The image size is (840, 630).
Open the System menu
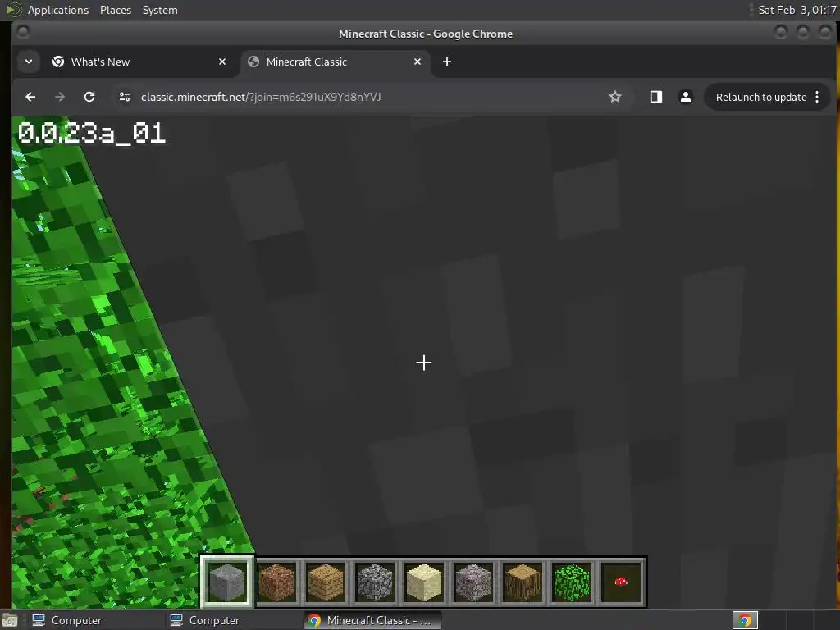point(160,10)
